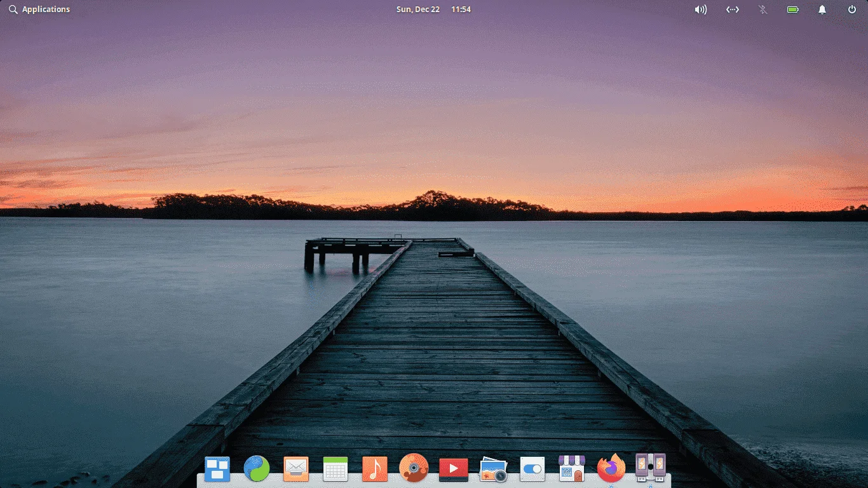
Task: Open the orange disc icon in the dock
Action: tap(414, 469)
